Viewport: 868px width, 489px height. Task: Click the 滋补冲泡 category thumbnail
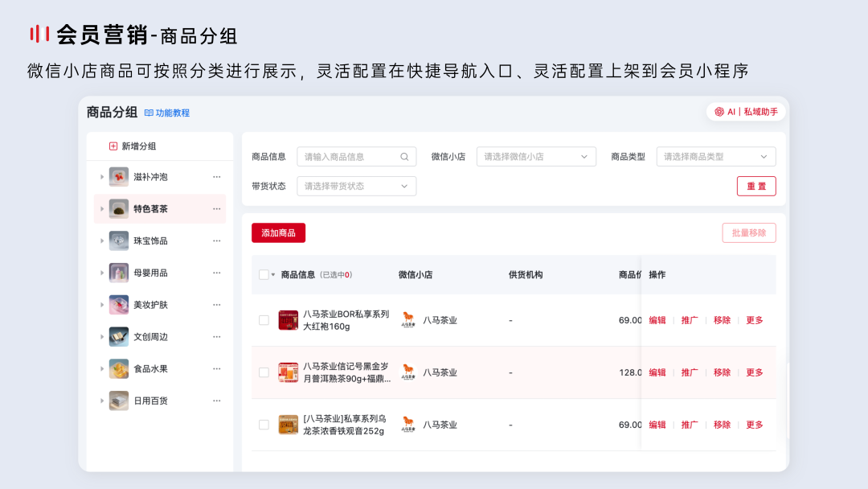pyautogui.click(x=118, y=176)
